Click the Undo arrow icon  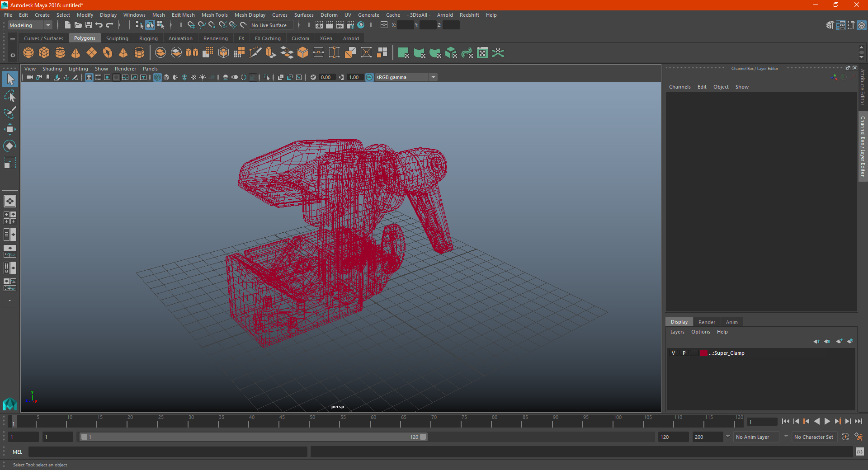click(99, 25)
